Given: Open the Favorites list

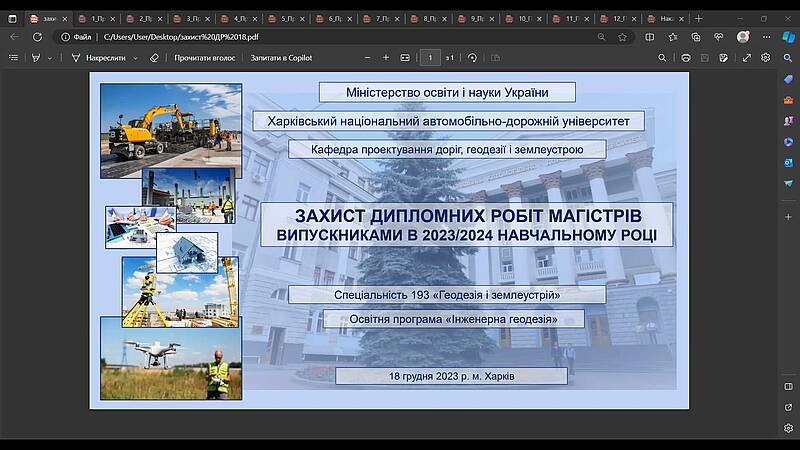Looking at the screenshot, I should pyautogui.click(x=673, y=37).
